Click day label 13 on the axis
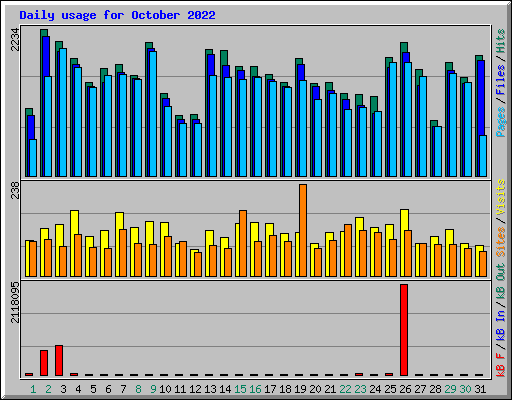This screenshot has height=400, width=512. (210, 389)
